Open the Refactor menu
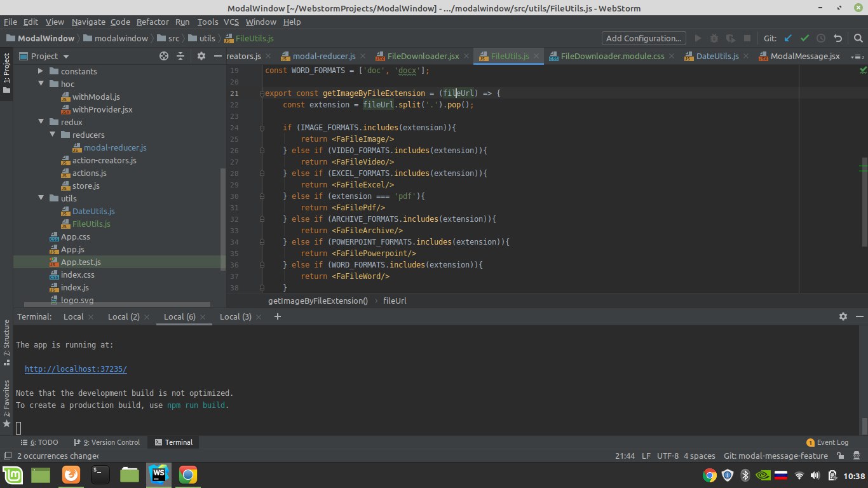This screenshot has height=488, width=868. (x=153, y=22)
